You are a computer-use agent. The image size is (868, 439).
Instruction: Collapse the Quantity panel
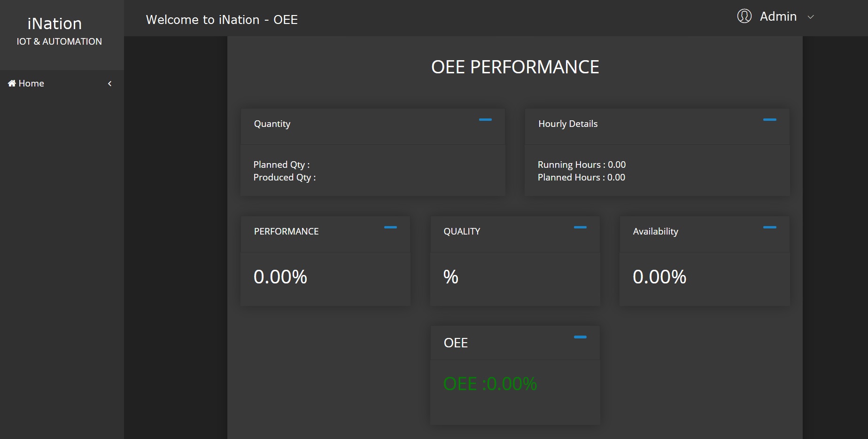[x=485, y=120]
